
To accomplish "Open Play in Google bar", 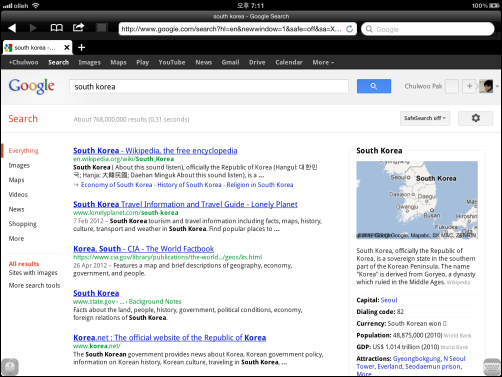I will pyautogui.click(x=142, y=62).
